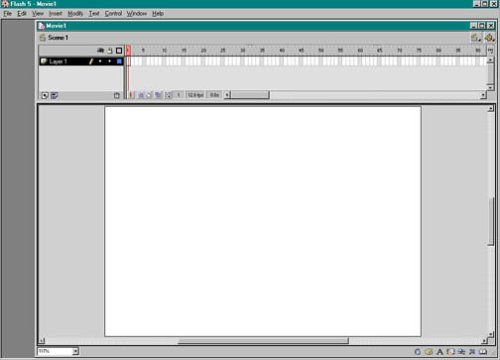
Task: Maximize the Movie1 document window
Action: tap(482, 26)
